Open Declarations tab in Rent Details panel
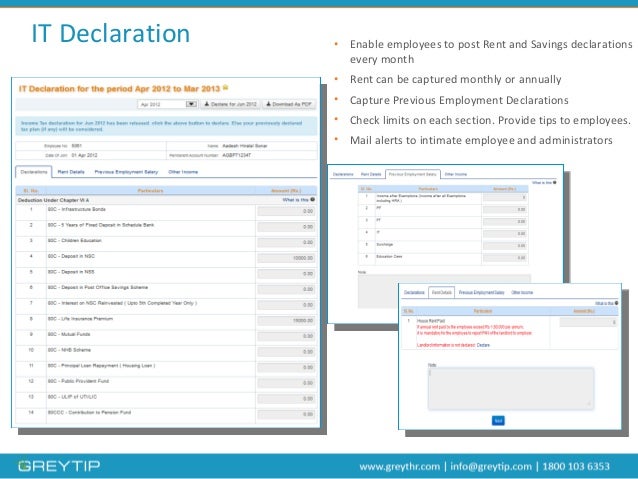 click(414, 293)
